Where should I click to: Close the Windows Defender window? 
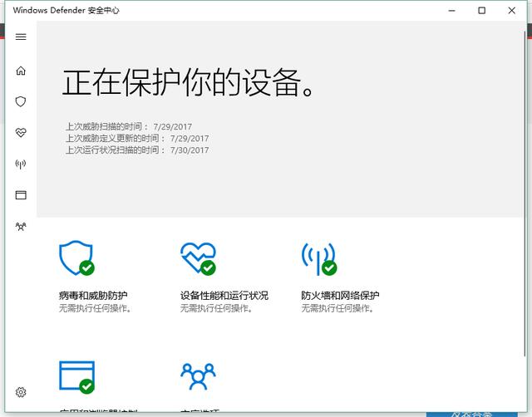(512, 11)
